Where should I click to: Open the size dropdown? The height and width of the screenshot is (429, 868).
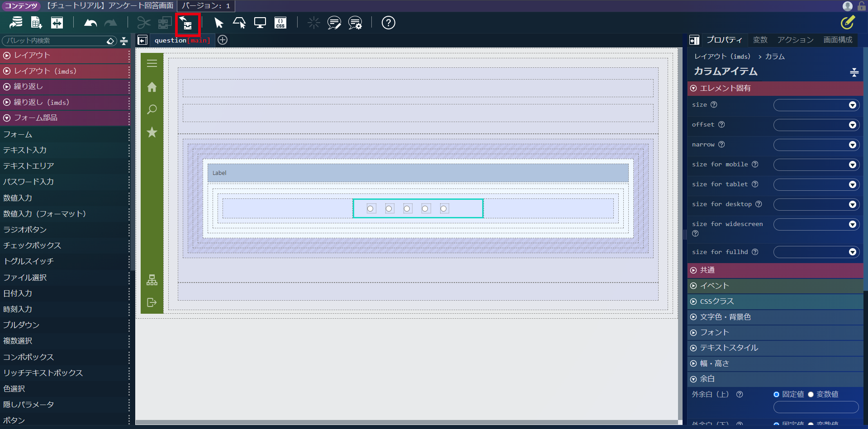tap(816, 105)
